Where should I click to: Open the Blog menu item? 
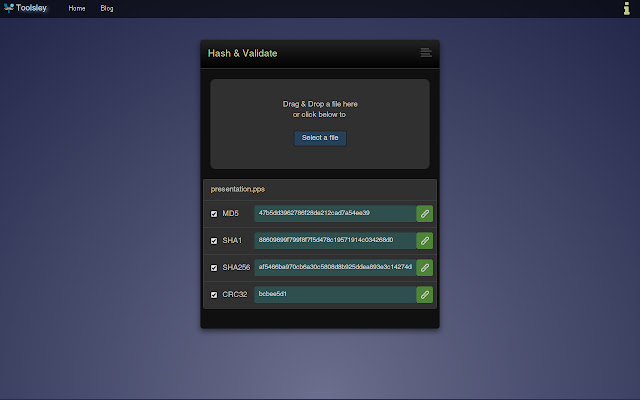[107, 8]
